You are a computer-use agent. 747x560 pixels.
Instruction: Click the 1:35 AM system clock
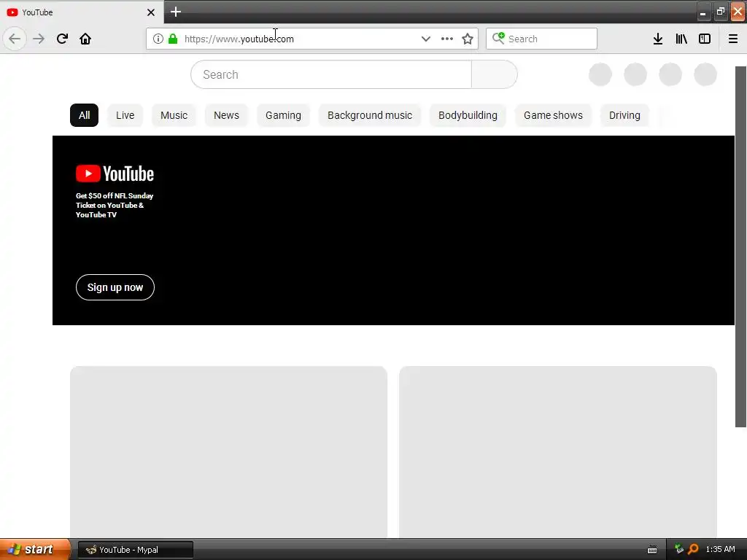tap(720, 549)
